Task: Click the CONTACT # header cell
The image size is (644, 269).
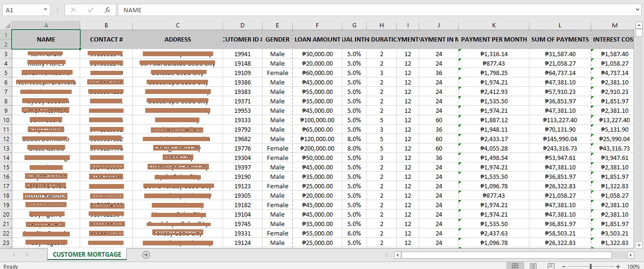Action: coord(107,40)
